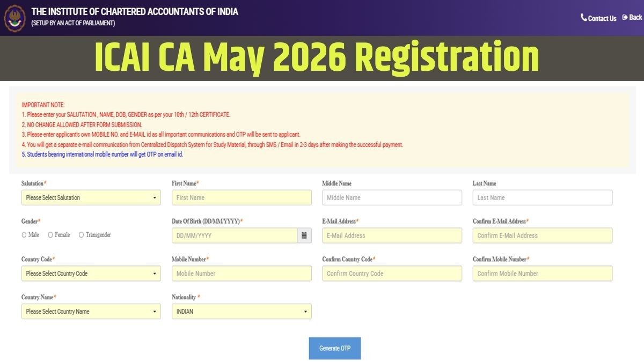The width and height of the screenshot is (644, 362).
Task: Click into the Middle Name field
Action: coord(392,198)
